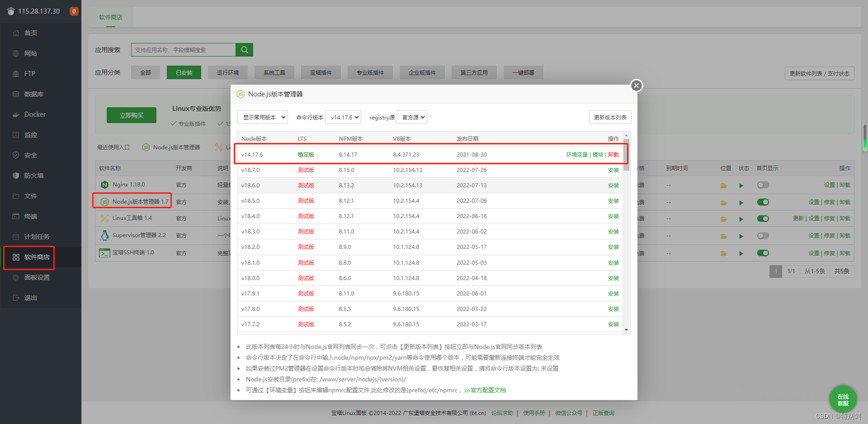The width and height of the screenshot is (868, 424).
Task: Click 更新软件列表 / 支付状态 button
Action: 820,73
